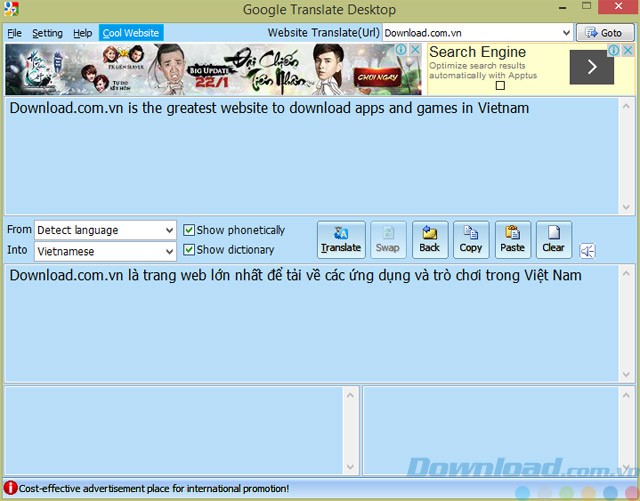Click the Paste button

(x=513, y=240)
